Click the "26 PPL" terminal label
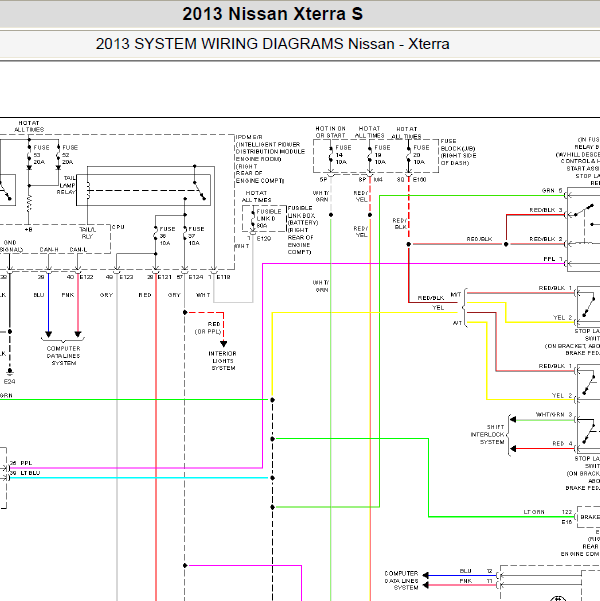Viewport: 600px width, 601px height. (21, 463)
